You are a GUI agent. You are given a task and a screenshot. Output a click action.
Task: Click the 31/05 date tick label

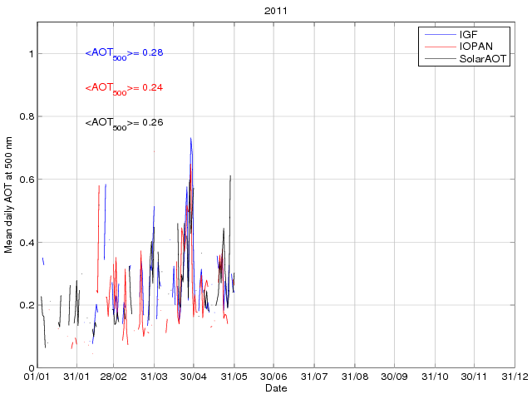234,377
